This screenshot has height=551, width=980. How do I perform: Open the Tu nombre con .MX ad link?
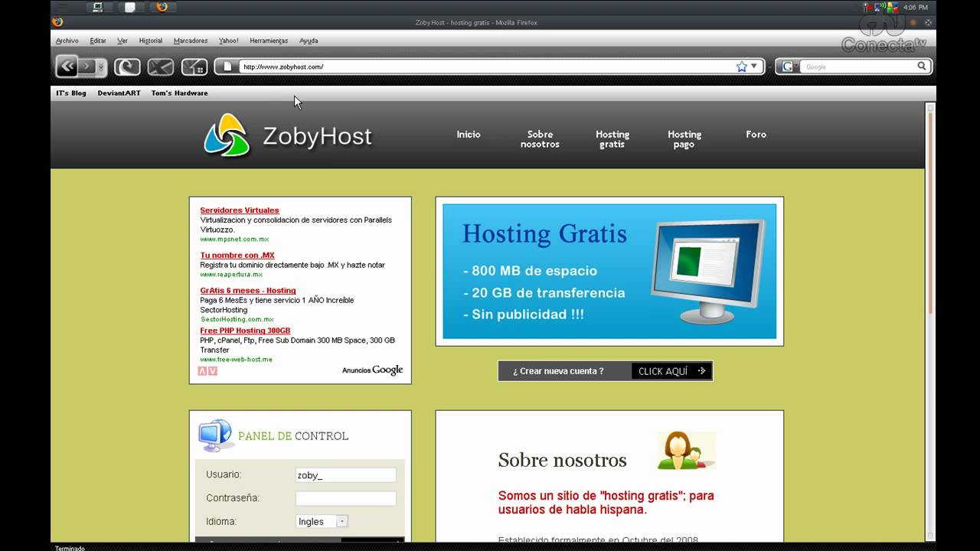click(x=237, y=256)
